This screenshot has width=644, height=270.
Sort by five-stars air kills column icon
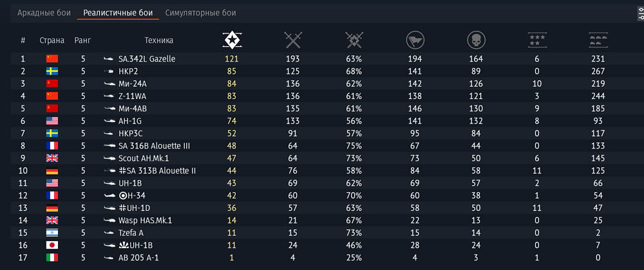536,40
